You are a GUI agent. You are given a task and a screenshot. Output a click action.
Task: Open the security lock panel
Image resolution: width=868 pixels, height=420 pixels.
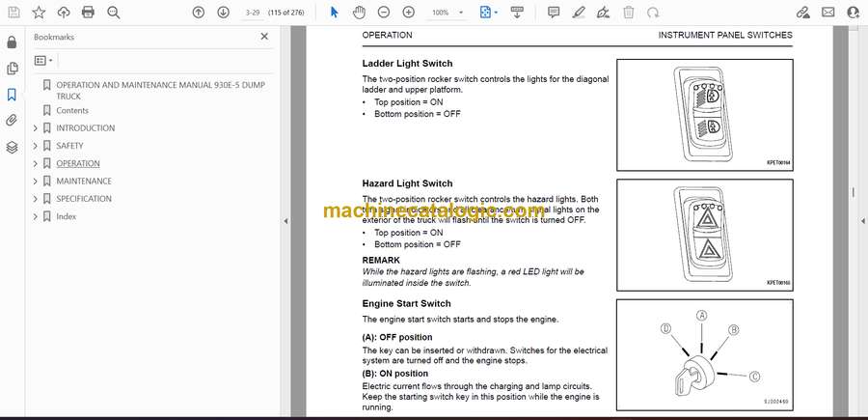pyautogui.click(x=12, y=42)
